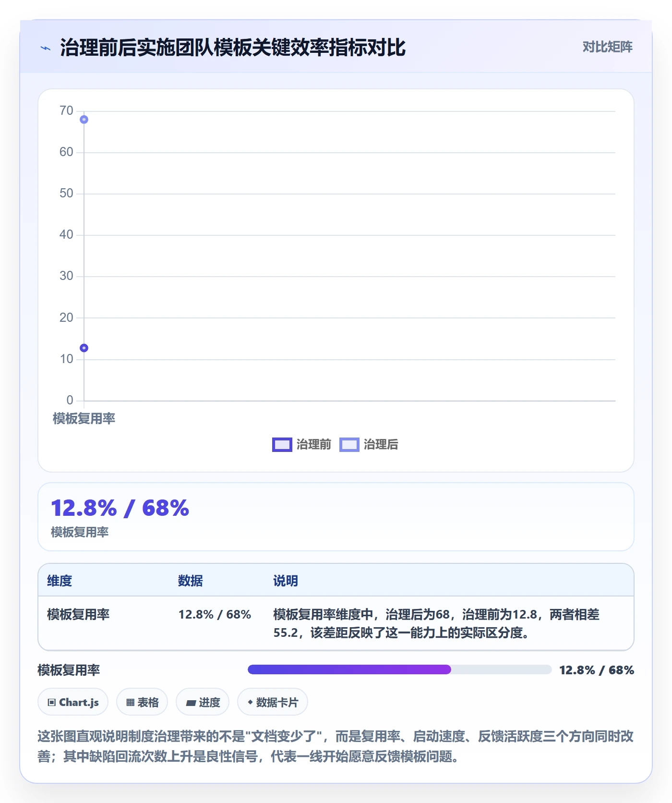Click the 模板复用率 caption in the data card
Image resolution: width=672 pixels, height=803 pixels.
tap(80, 532)
